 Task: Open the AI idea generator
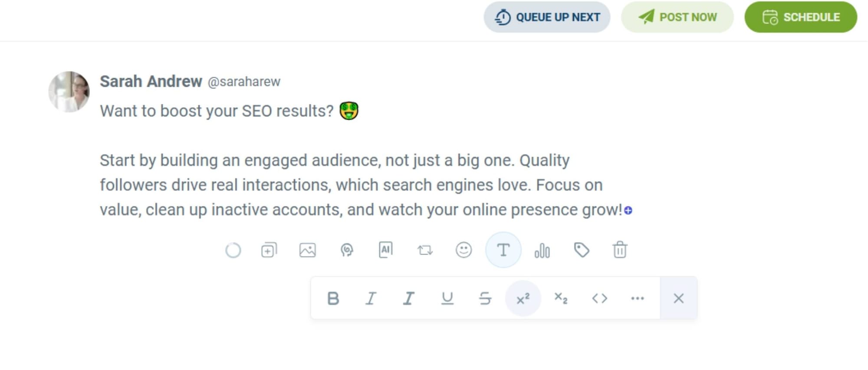pyautogui.click(x=346, y=250)
